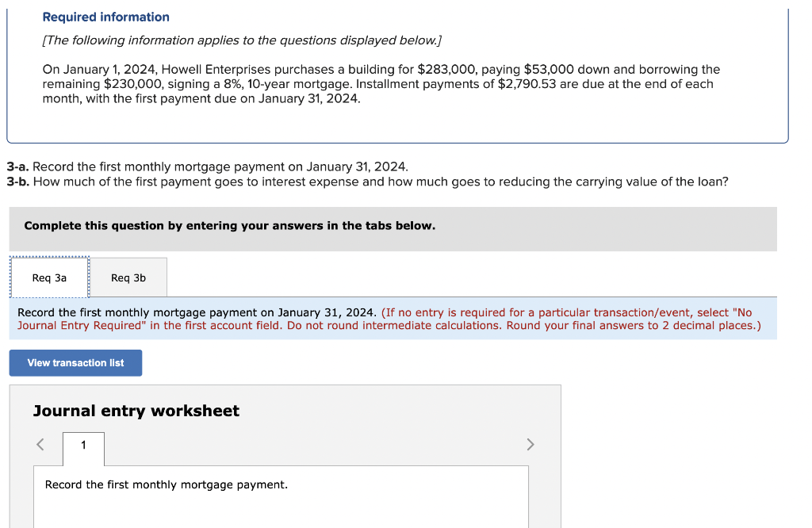812x528 pixels.
Task: Click the Howell Enterprises problem paragraph
Action: (x=381, y=84)
